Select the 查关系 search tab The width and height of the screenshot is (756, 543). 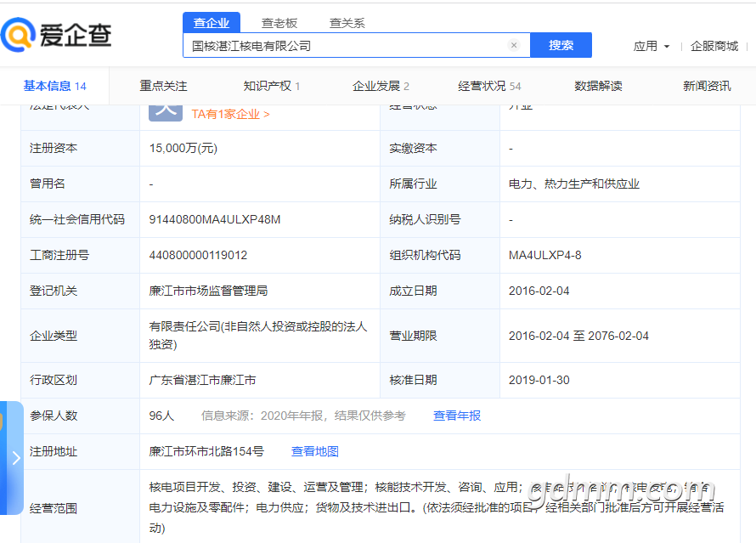[347, 23]
